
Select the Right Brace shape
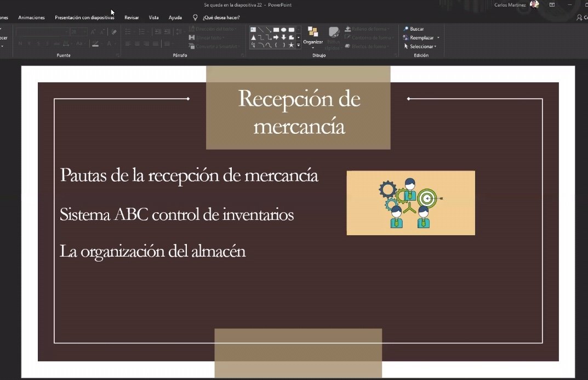[283, 45]
